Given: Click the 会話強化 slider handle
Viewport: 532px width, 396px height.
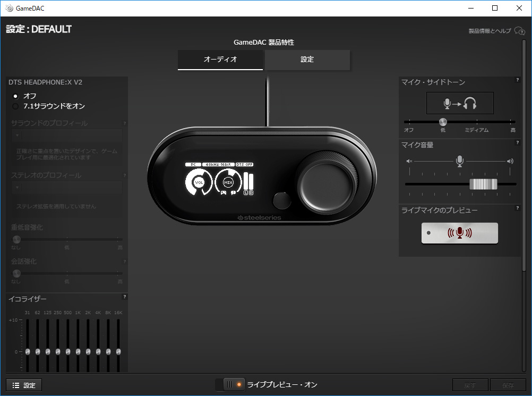Looking at the screenshot, I should [x=16, y=273].
